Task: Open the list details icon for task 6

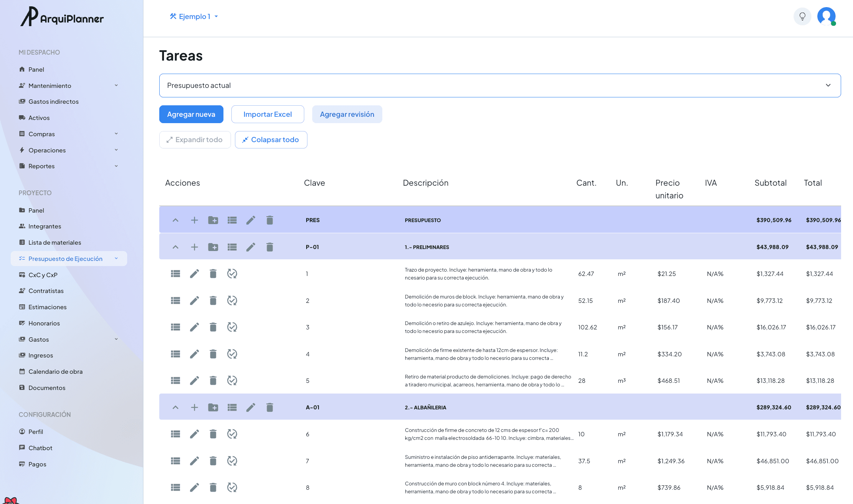Action: tap(176, 434)
